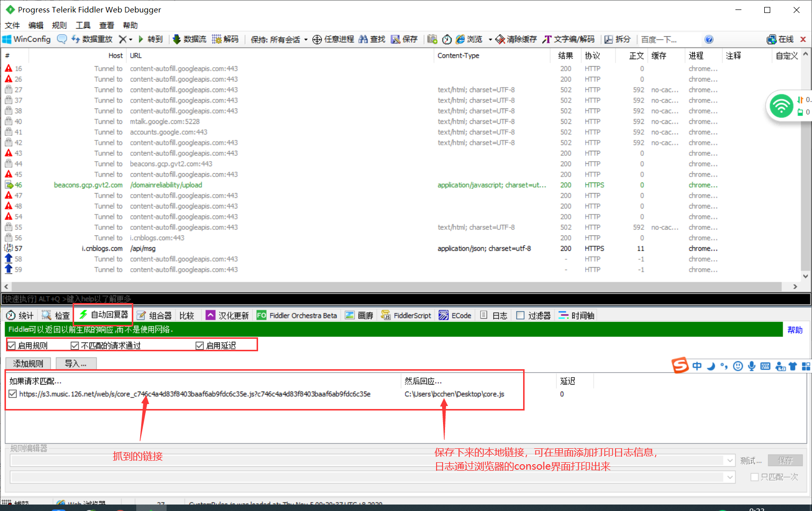The width and height of the screenshot is (812, 511).
Task: Click the 任意进程 crosshair target
Action: coord(333,39)
